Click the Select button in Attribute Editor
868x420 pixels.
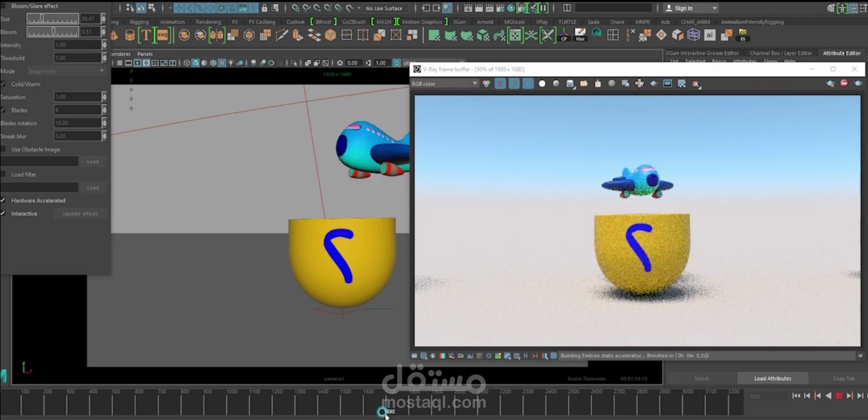coord(701,379)
